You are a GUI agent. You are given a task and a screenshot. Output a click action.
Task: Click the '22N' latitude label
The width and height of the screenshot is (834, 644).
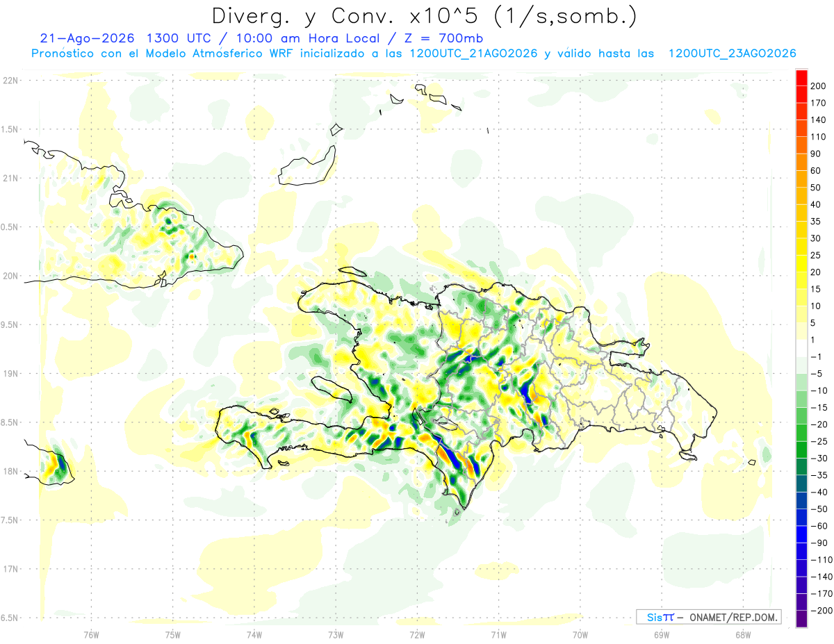(11, 81)
